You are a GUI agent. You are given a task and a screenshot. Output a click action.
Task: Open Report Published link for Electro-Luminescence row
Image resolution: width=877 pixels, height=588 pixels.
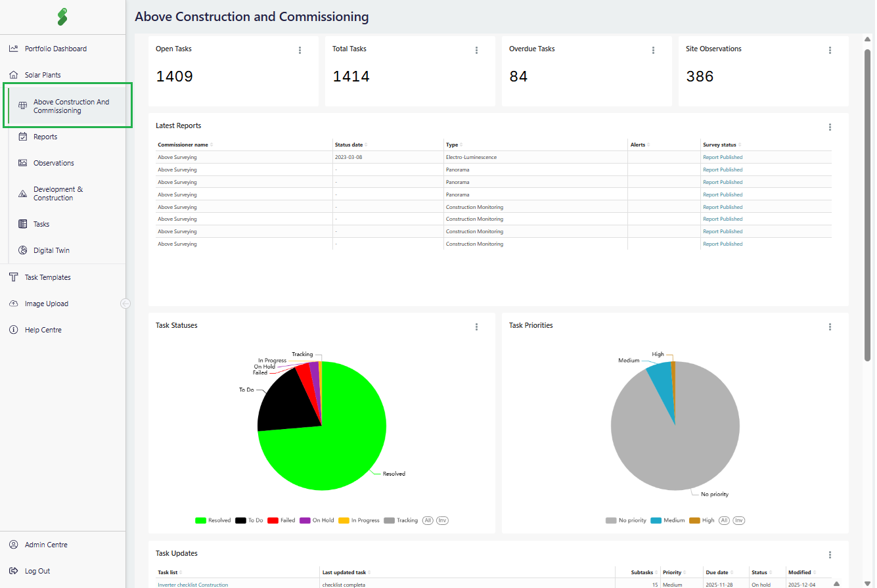[723, 157]
